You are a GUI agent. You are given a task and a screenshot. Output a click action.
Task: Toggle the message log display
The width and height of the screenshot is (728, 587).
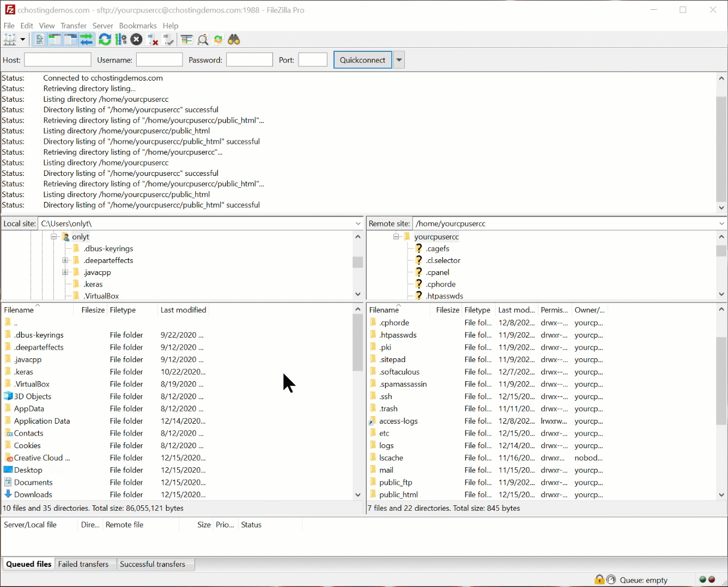39,39
